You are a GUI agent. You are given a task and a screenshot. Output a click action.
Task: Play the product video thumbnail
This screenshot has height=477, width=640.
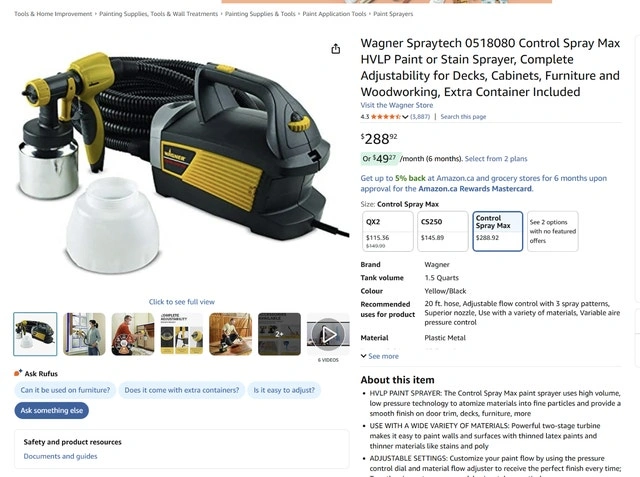point(328,334)
